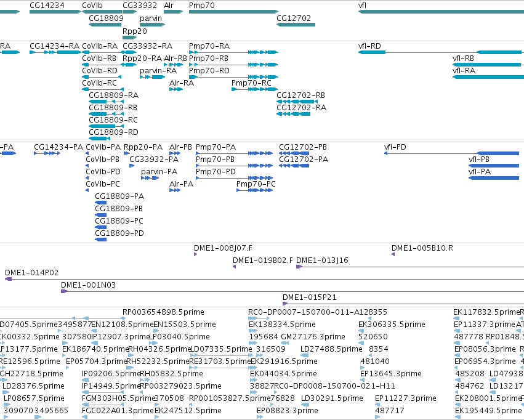Select transcript Pmp70-RA
The image size is (524, 420).
pyautogui.click(x=209, y=46)
